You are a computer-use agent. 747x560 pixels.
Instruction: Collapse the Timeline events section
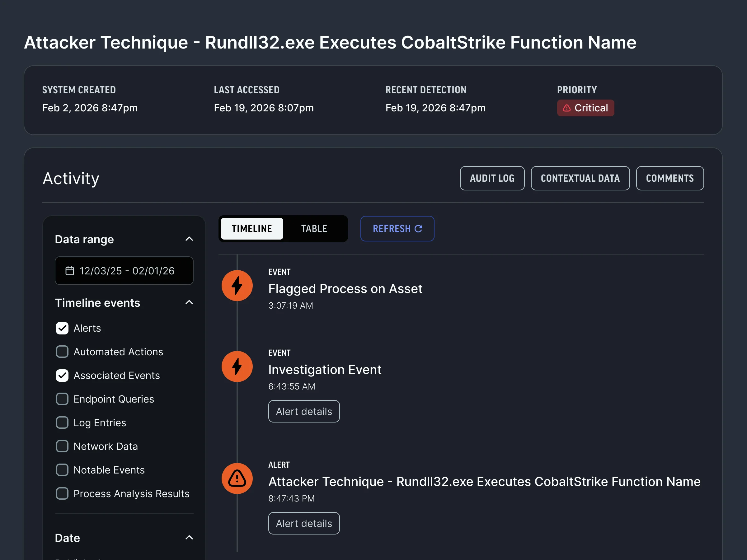click(189, 302)
